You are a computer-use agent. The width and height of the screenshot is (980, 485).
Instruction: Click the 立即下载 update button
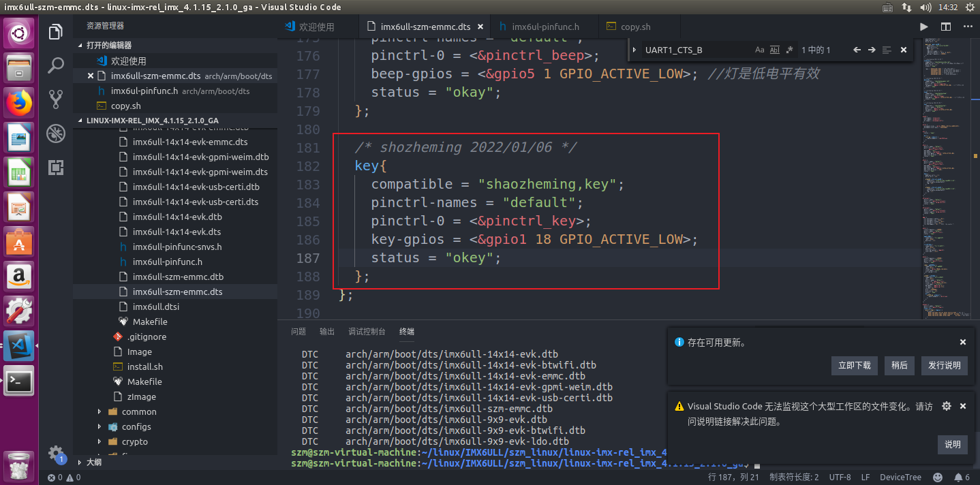pos(855,365)
